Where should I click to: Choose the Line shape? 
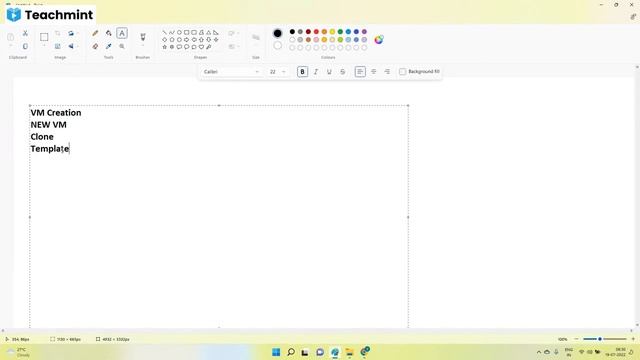tap(164, 32)
